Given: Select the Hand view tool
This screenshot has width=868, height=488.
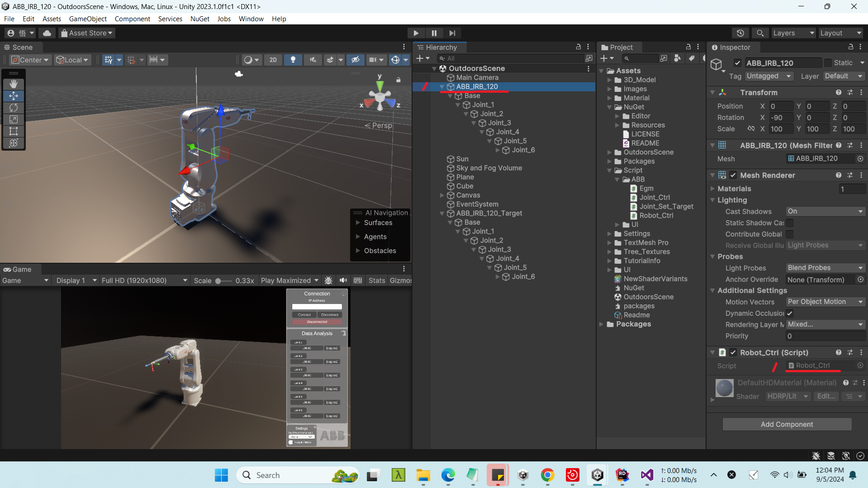Looking at the screenshot, I should pyautogui.click(x=14, y=84).
